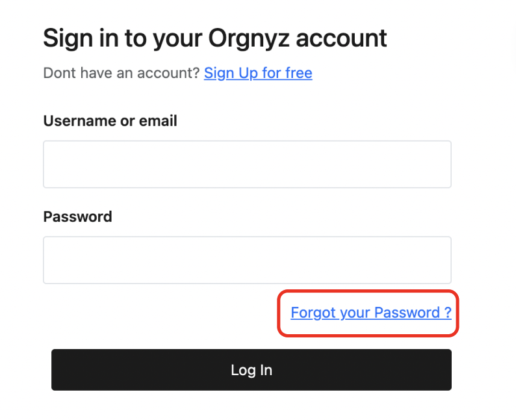Create an account via Sign Up link
The width and height of the screenshot is (516, 420).
(x=258, y=73)
